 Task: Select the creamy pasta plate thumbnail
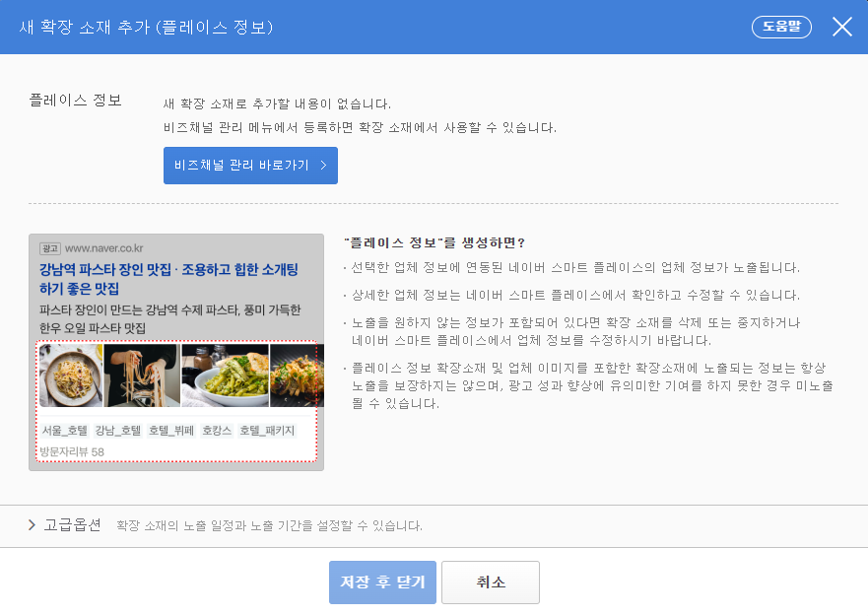71,376
